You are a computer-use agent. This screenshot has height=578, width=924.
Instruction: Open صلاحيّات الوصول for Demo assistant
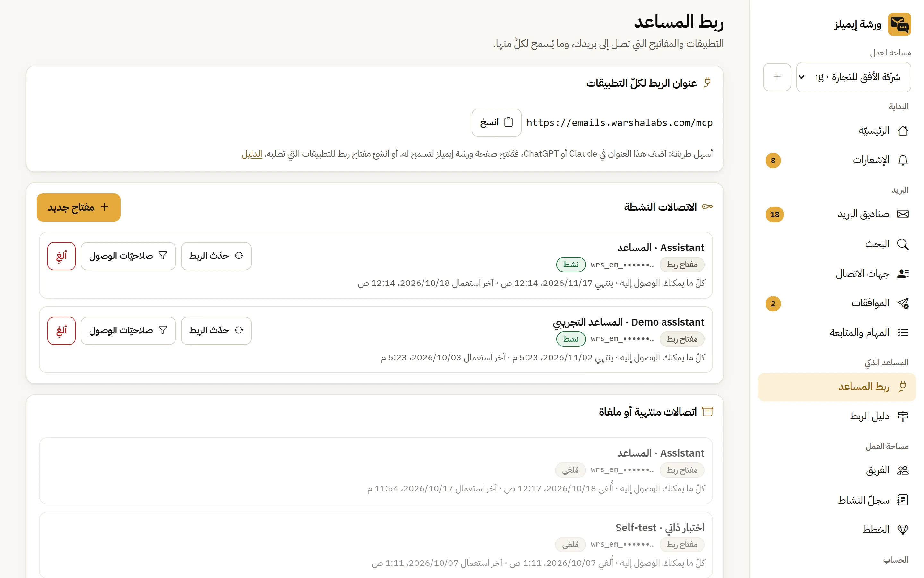tap(128, 331)
